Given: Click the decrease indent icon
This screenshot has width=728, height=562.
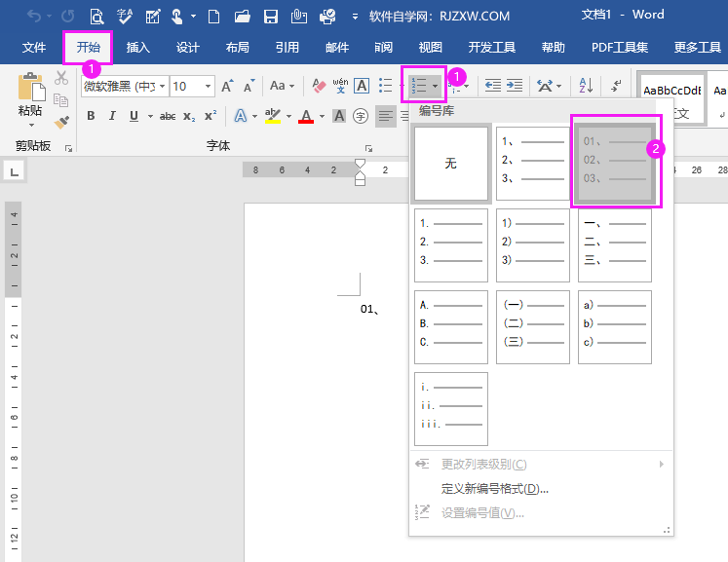Looking at the screenshot, I should 492,86.
